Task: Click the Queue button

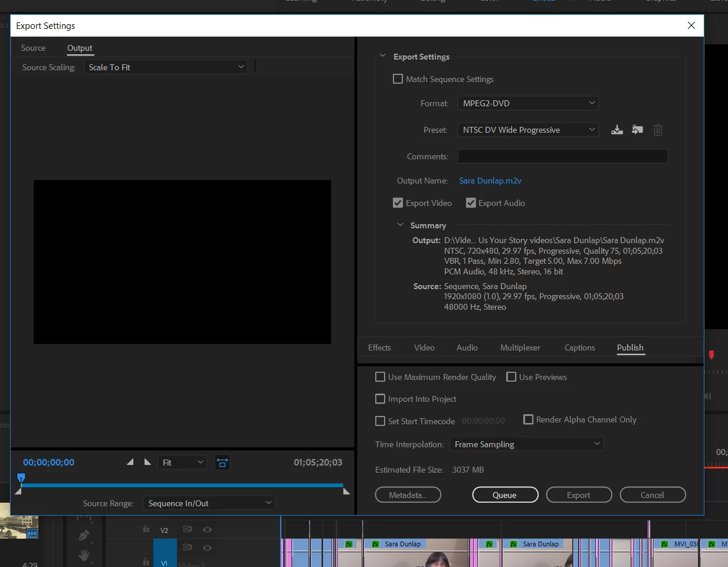Action: 505,495
